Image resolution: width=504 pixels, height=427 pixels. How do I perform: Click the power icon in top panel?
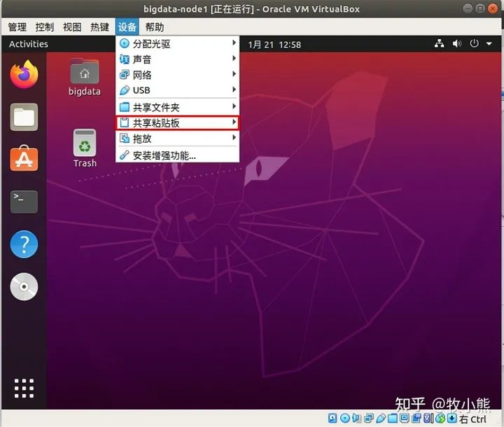474,43
